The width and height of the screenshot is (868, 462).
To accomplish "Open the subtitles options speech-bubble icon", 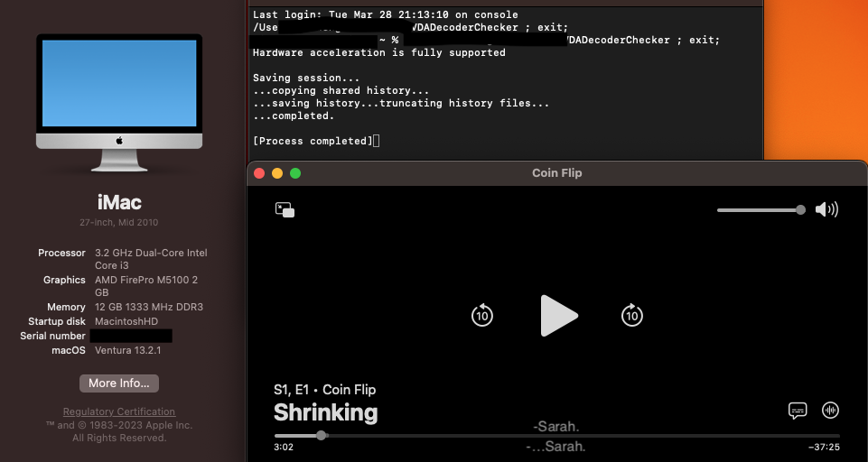I will pyautogui.click(x=798, y=411).
